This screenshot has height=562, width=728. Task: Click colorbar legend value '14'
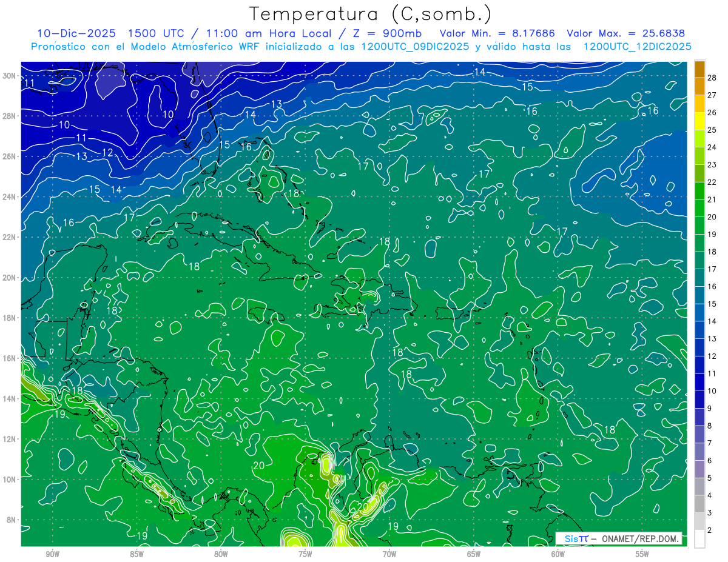tap(712, 321)
